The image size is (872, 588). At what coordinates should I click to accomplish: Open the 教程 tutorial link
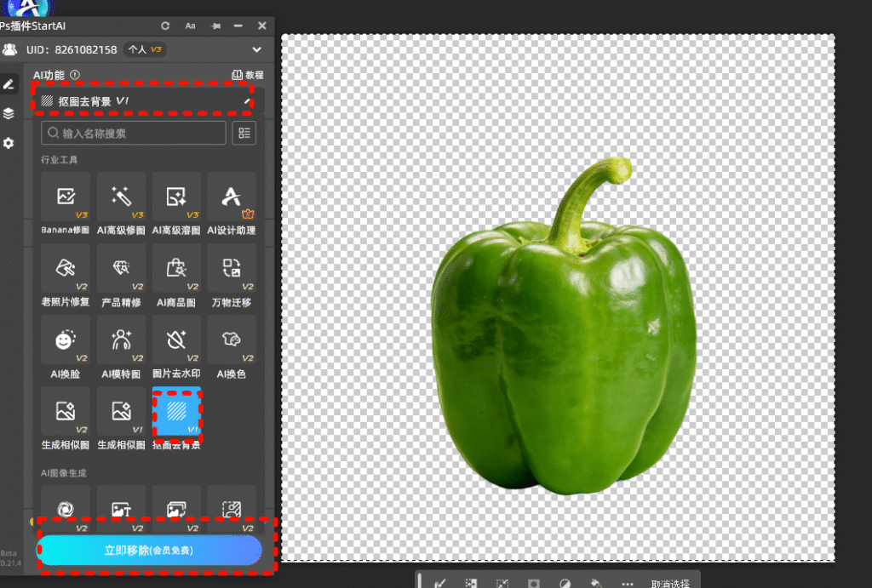click(248, 75)
